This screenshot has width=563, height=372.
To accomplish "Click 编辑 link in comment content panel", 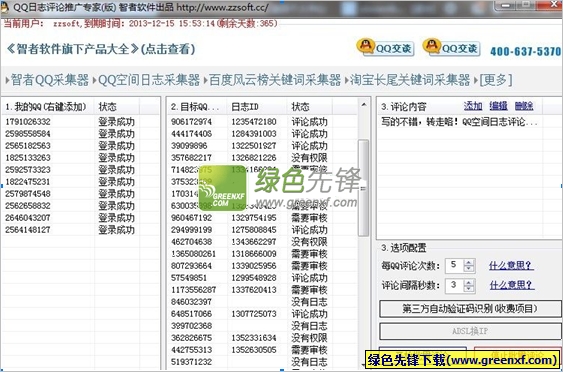I will (x=498, y=106).
